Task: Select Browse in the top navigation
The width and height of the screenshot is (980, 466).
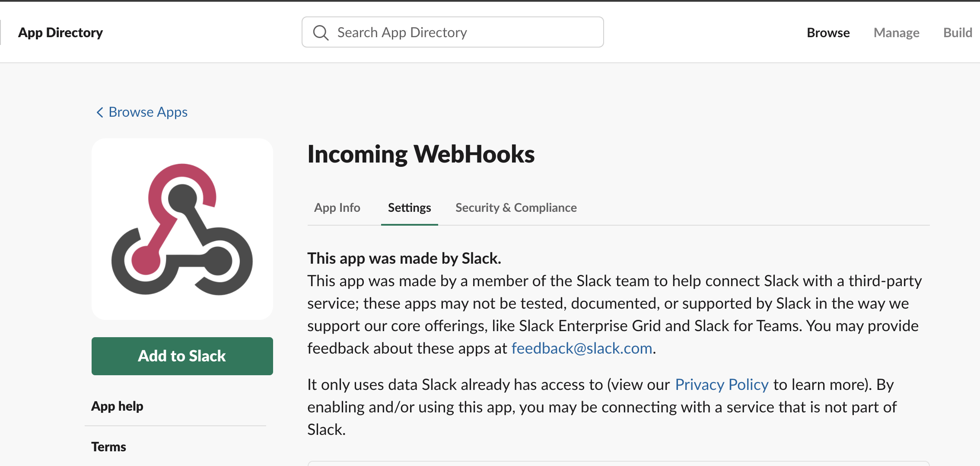Action: click(x=828, y=32)
